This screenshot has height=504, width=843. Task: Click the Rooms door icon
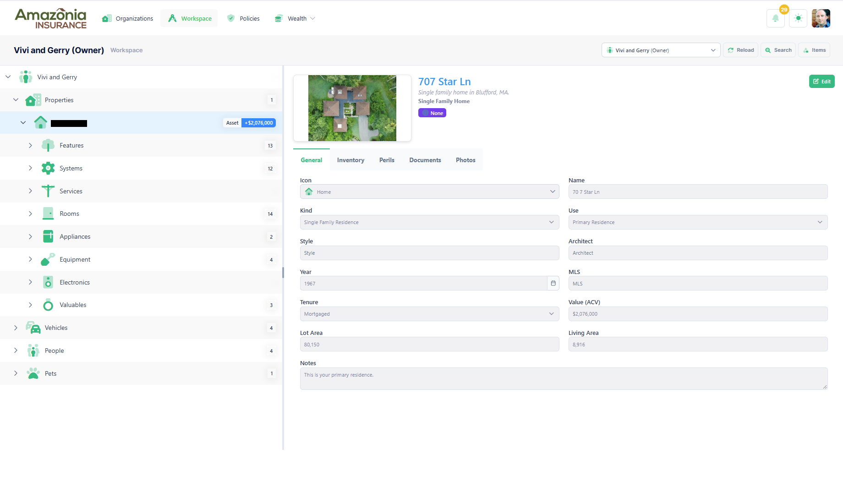point(48,214)
